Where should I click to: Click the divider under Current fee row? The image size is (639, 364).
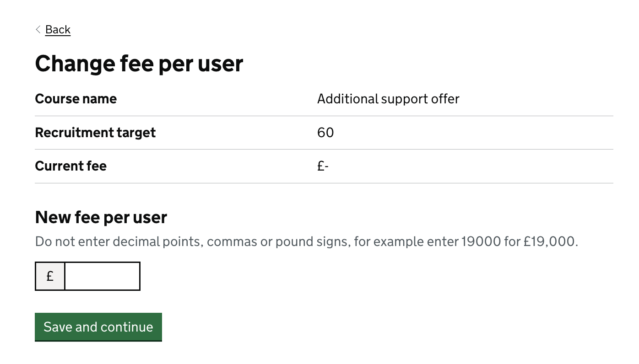(324, 182)
